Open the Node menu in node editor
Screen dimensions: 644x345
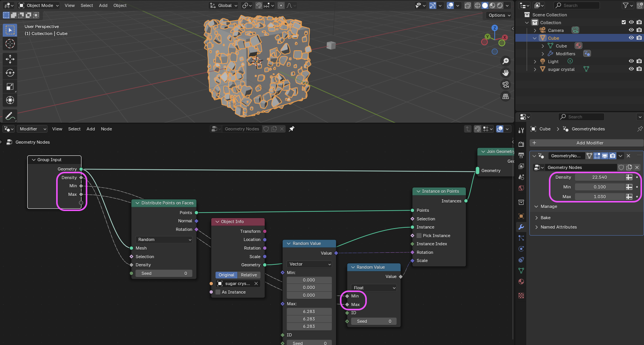[x=106, y=129]
